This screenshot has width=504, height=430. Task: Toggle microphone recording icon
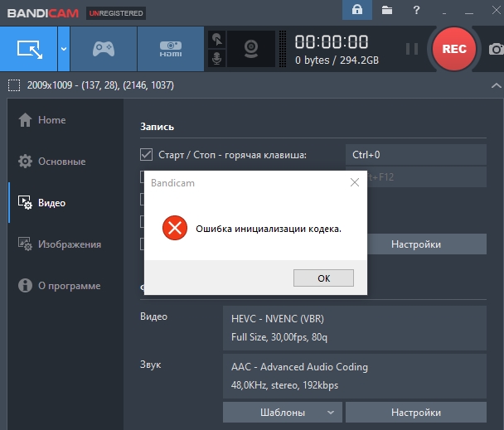(217, 59)
